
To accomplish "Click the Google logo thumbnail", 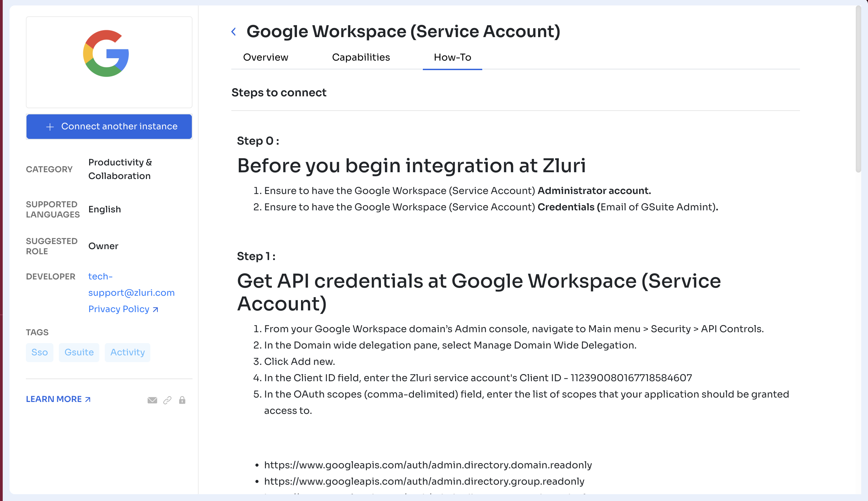I will [106, 54].
